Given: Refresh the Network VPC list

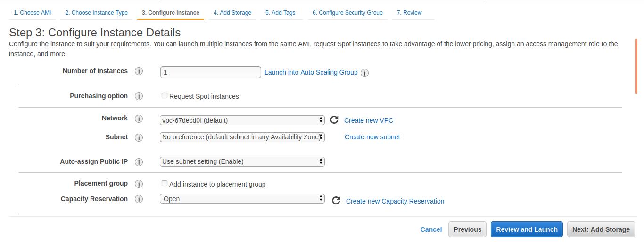Looking at the screenshot, I should (334, 120).
